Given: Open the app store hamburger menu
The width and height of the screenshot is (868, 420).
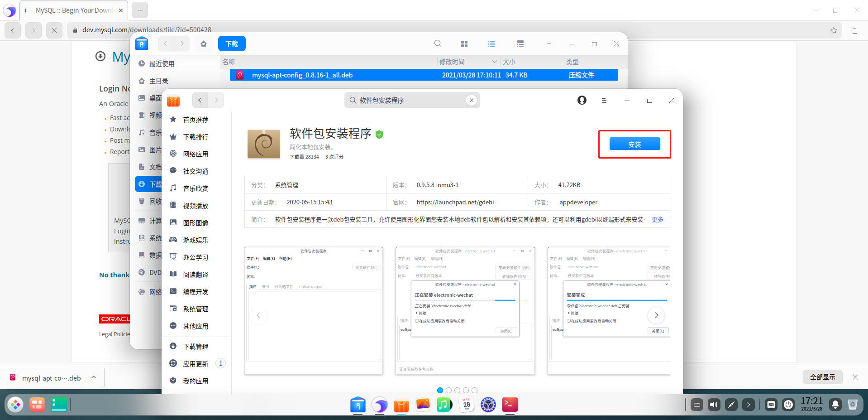Looking at the screenshot, I should (604, 101).
